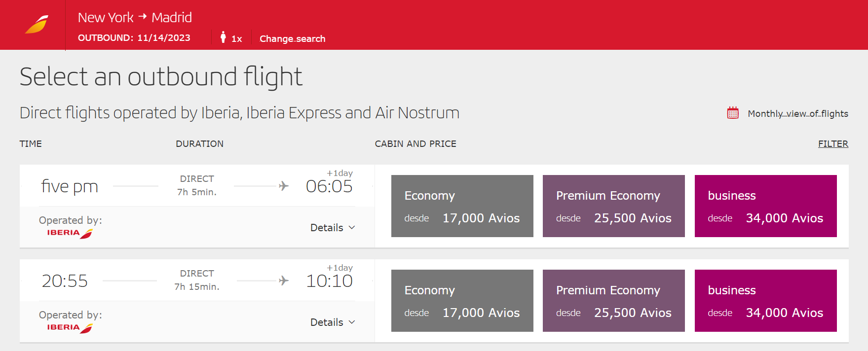Open Change search
Viewport: 868px width, 351px height.
(292, 38)
